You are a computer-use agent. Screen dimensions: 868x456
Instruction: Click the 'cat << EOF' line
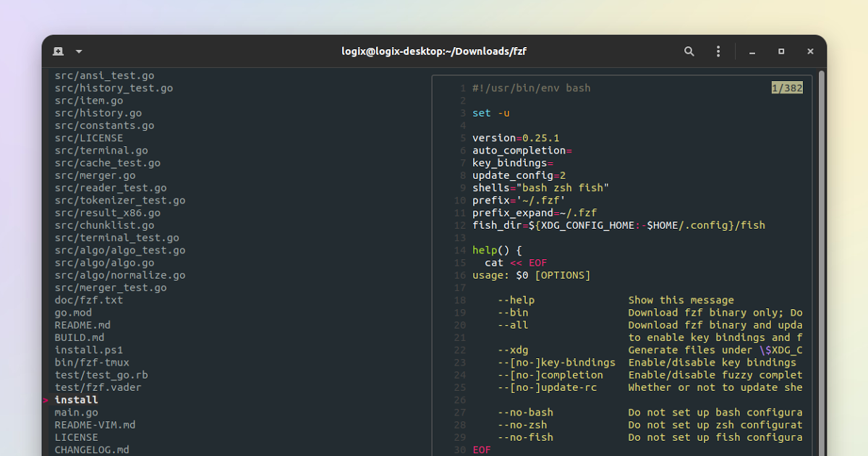point(516,263)
